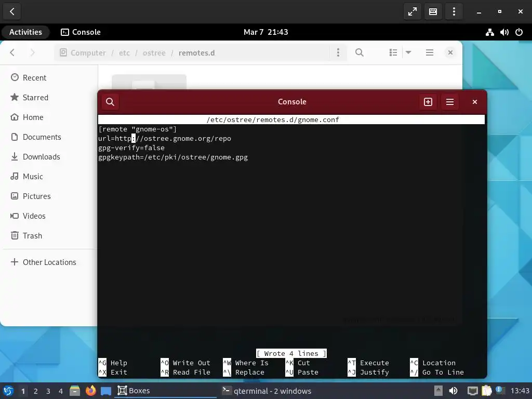
Task: Click the gpg-verify=false line
Action: coord(131,148)
